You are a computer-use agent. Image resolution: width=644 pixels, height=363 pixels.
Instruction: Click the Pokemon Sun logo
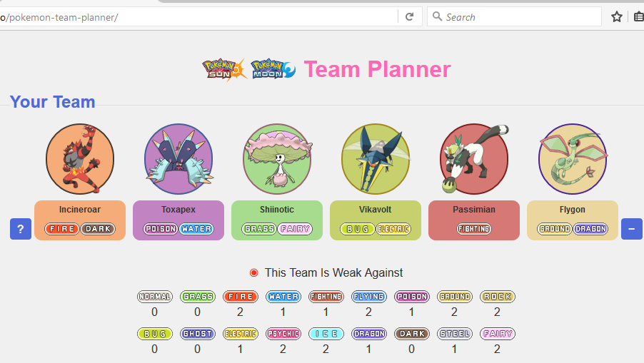[x=225, y=69]
